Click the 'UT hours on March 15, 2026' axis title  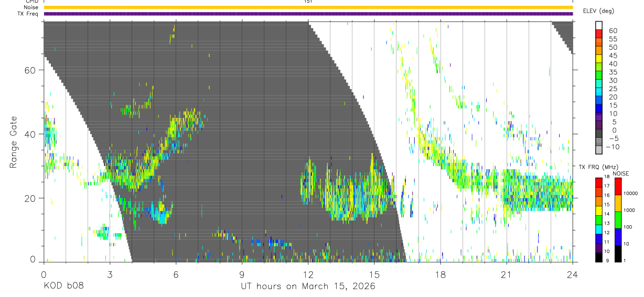[308, 287]
